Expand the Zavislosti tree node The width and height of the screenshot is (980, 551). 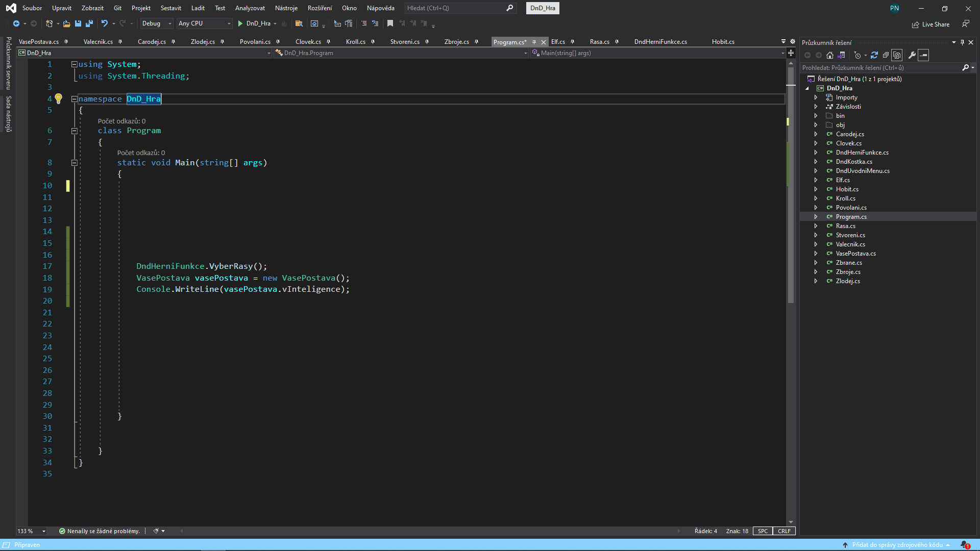pos(816,107)
